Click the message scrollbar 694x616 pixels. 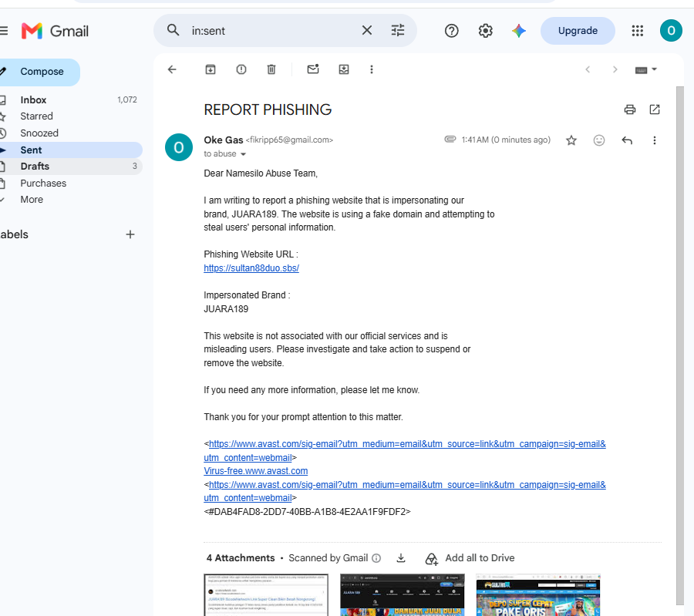coord(680,345)
